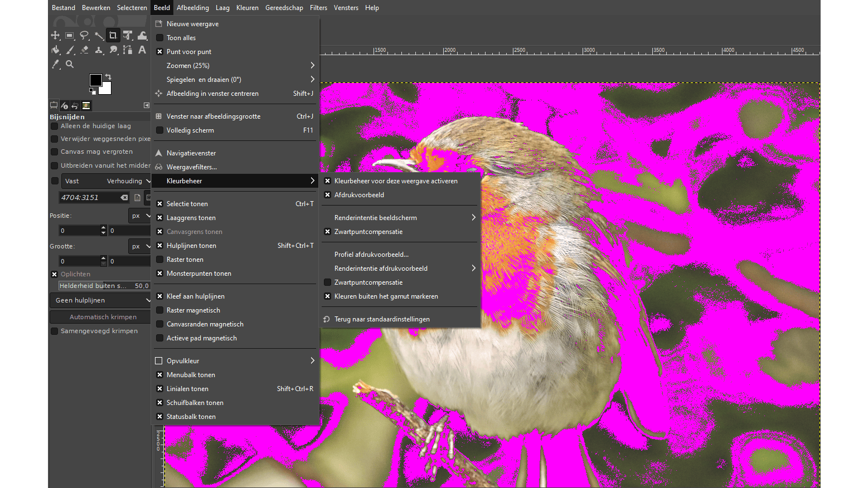The width and height of the screenshot is (868, 488).
Task: Open the Filters menu
Action: click(318, 8)
